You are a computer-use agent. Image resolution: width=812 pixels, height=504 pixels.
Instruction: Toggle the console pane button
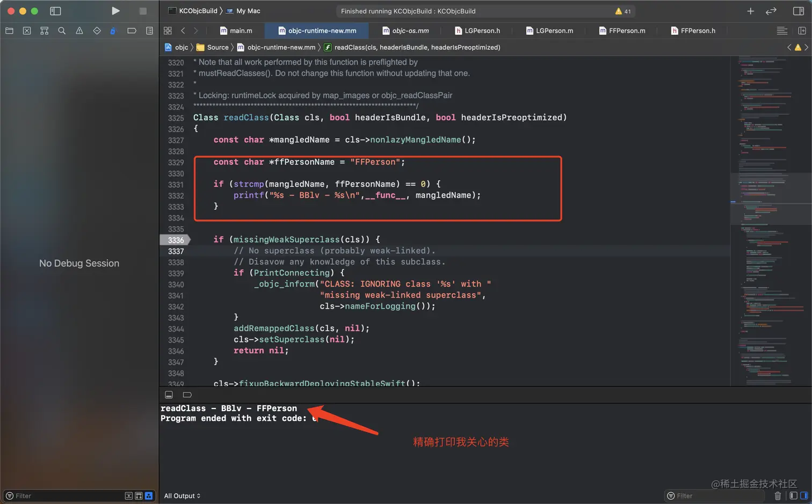coord(804,496)
